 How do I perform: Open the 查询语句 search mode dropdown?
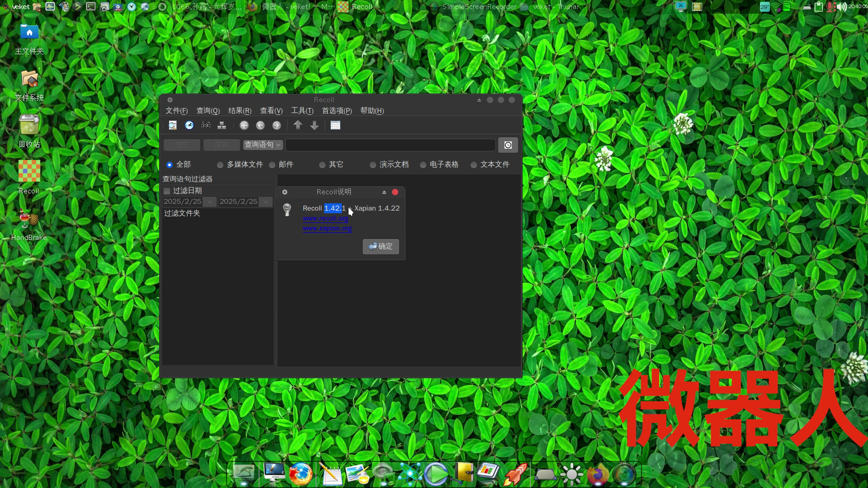click(x=263, y=145)
